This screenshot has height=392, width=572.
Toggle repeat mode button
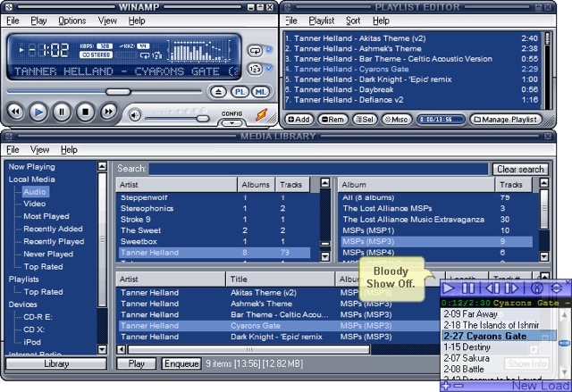coord(255,51)
